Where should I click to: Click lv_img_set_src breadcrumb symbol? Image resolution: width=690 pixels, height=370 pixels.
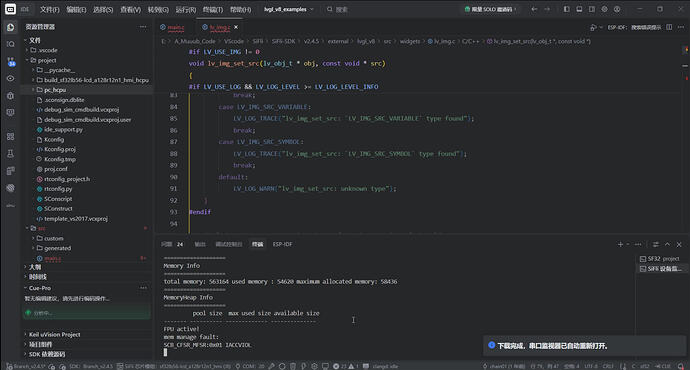[x=539, y=41]
